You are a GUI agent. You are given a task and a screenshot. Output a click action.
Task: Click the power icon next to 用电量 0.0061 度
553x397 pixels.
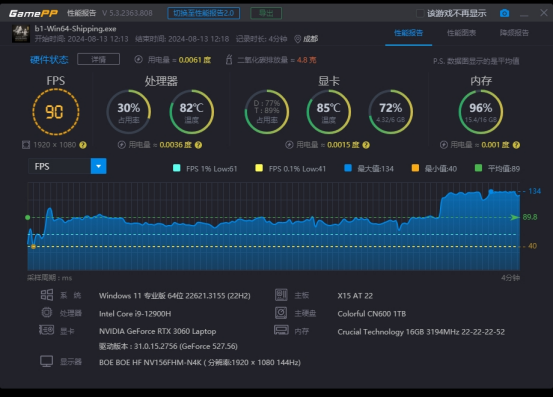(x=138, y=60)
